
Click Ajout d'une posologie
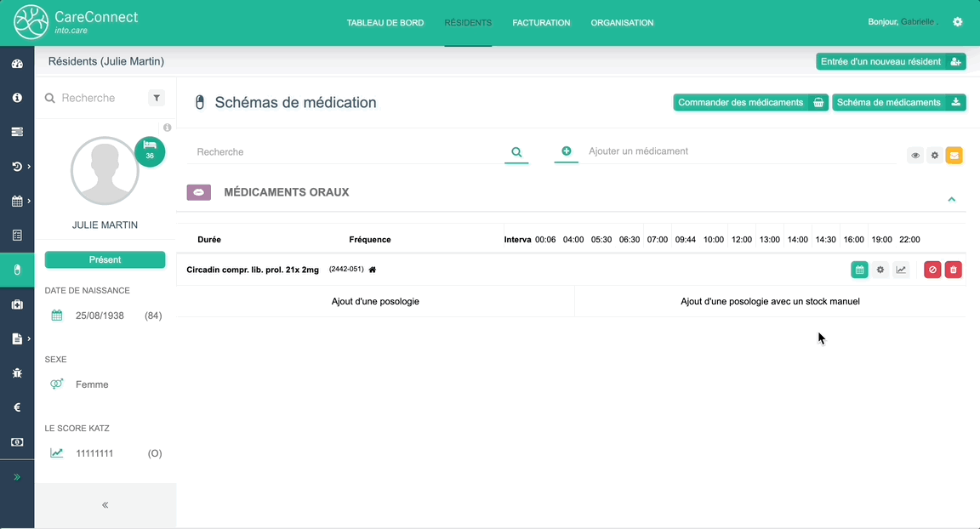tap(375, 301)
